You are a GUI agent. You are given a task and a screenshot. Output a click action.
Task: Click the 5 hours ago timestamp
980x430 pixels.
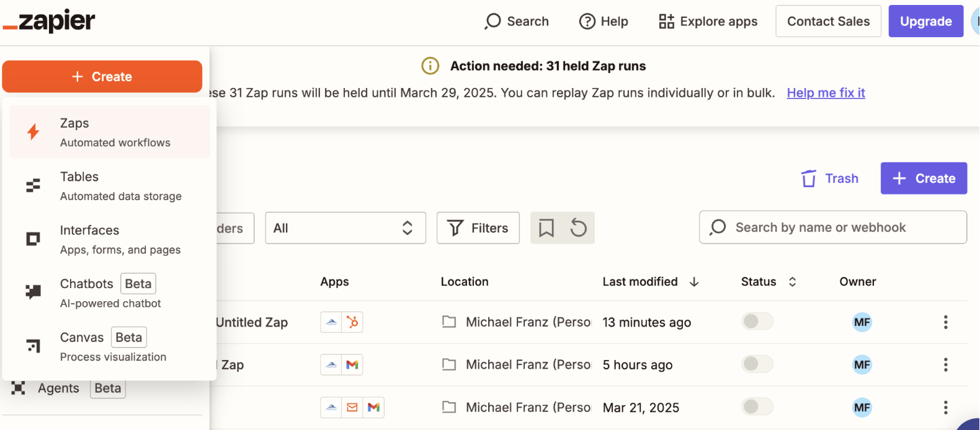pyautogui.click(x=638, y=366)
